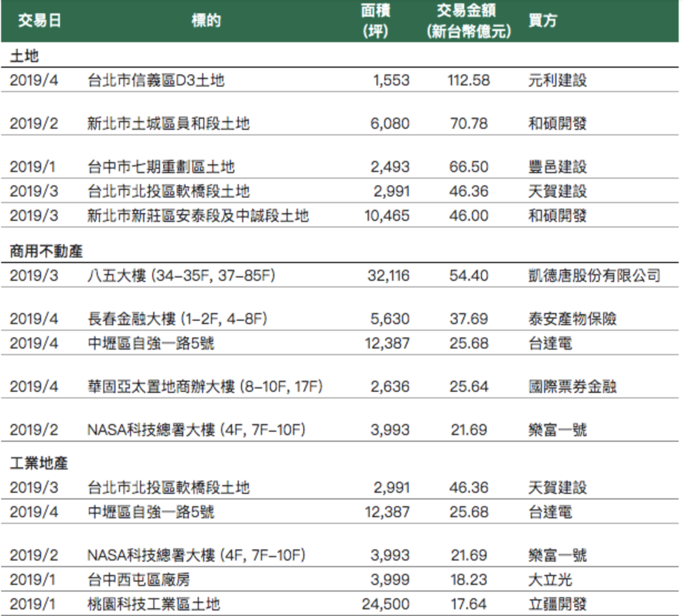Select the 台中西屯區廠房 entry
This screenshot has height=616, width=682.
[x=138, y=580]
